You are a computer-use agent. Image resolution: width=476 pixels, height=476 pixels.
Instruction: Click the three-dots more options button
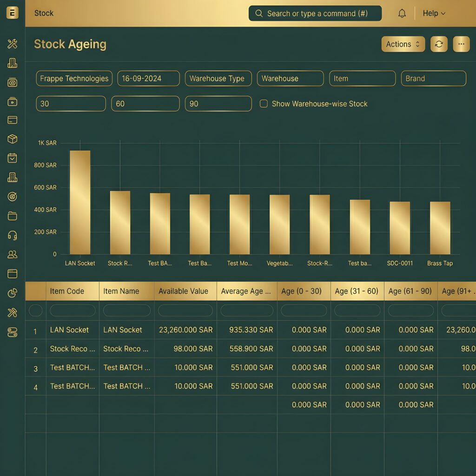point(461,44)
